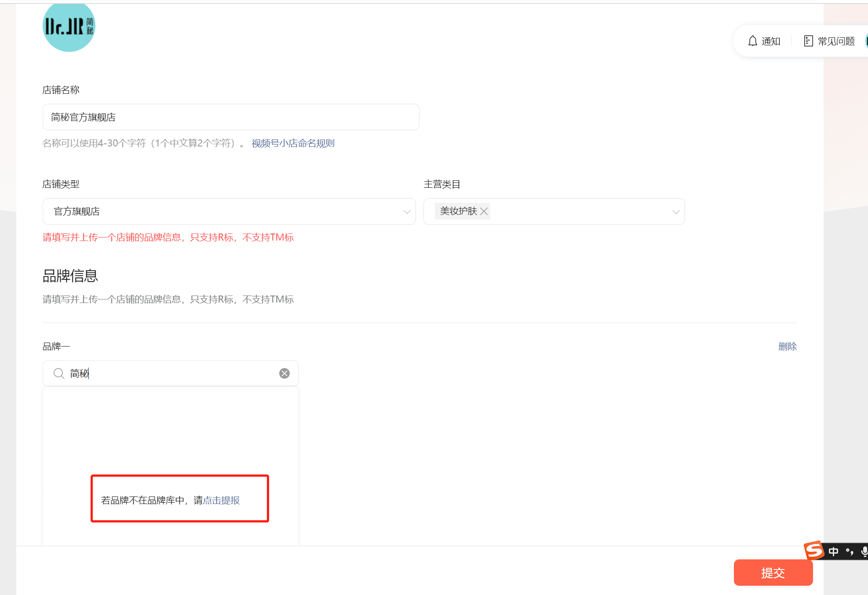
Task: Click 删除 to delete 品牌一
Action: [787, 347]
